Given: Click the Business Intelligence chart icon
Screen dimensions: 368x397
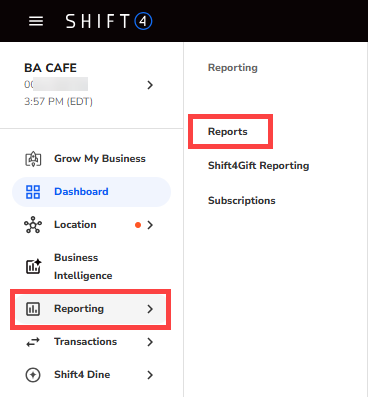Looking at the screenshot, I should click(x=33, y=266).
